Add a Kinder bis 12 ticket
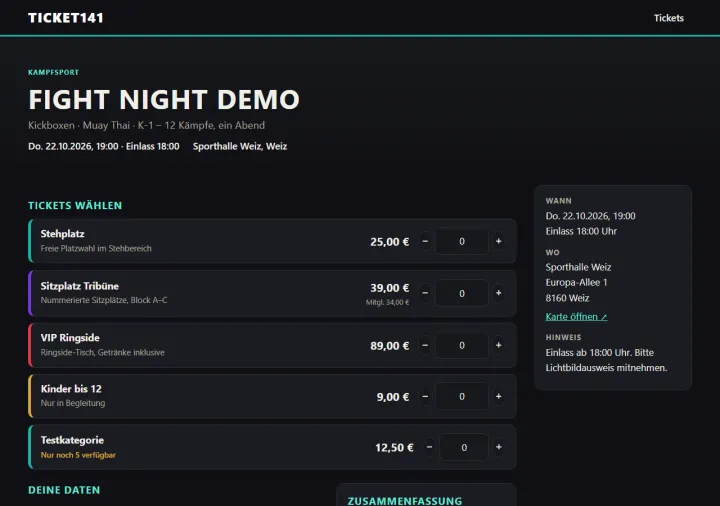 click(498, 396)
